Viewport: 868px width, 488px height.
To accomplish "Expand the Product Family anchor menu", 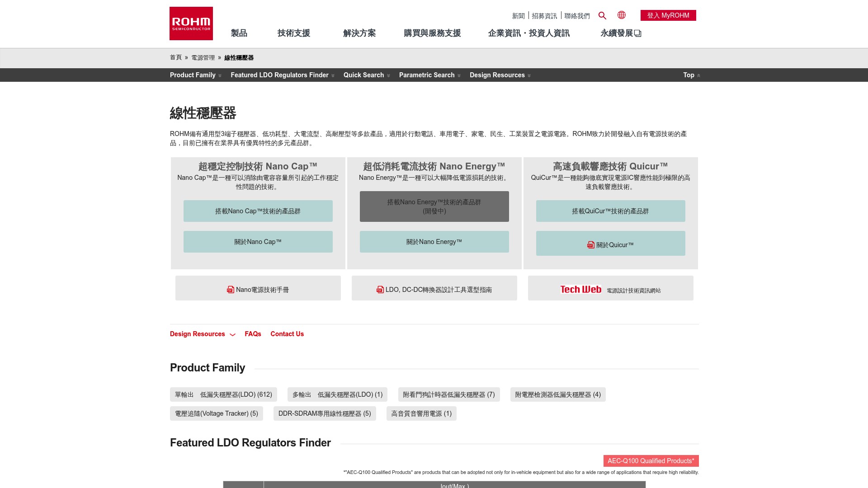I will point(196,75).
